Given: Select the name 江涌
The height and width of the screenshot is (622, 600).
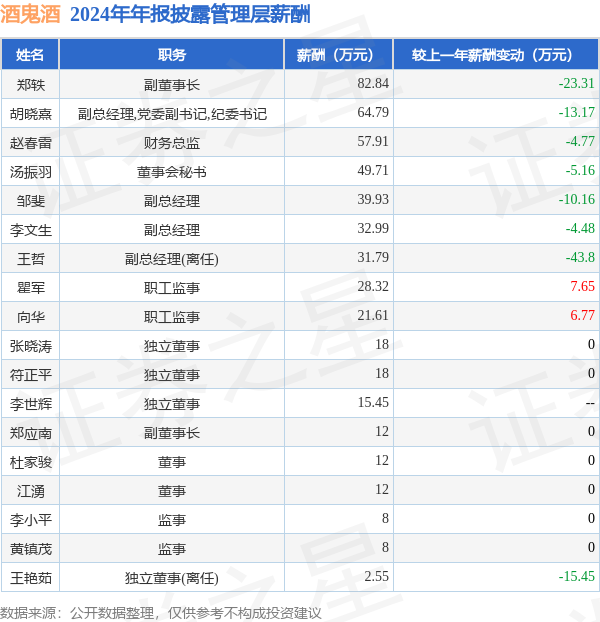Looking at the screenshot, I should pos(31,491).
